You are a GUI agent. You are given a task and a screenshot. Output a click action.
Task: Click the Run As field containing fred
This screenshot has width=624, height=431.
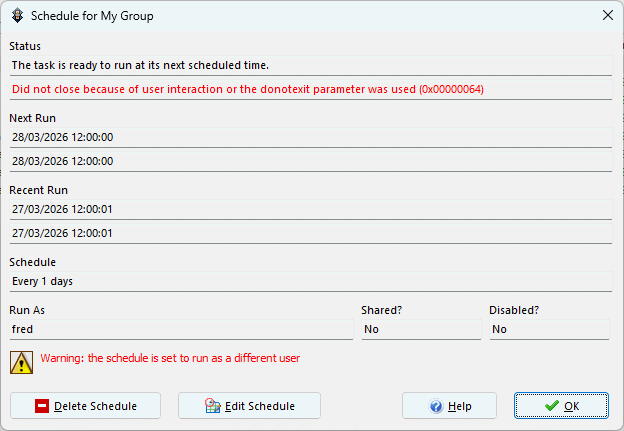(181, 329)
